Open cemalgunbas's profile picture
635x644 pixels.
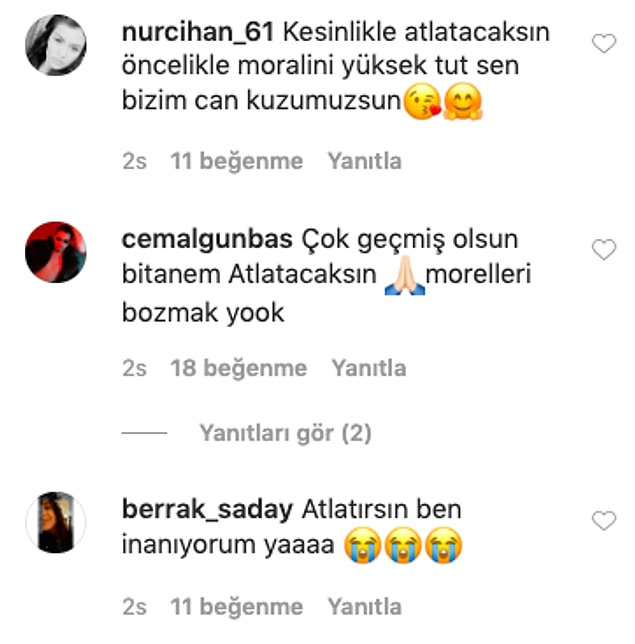pos(56,252)
